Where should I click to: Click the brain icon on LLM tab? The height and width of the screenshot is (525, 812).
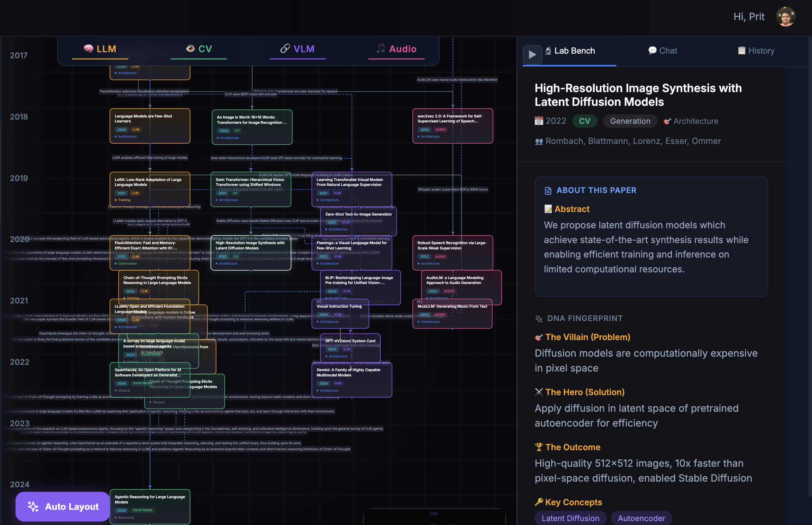coord(88,49)
